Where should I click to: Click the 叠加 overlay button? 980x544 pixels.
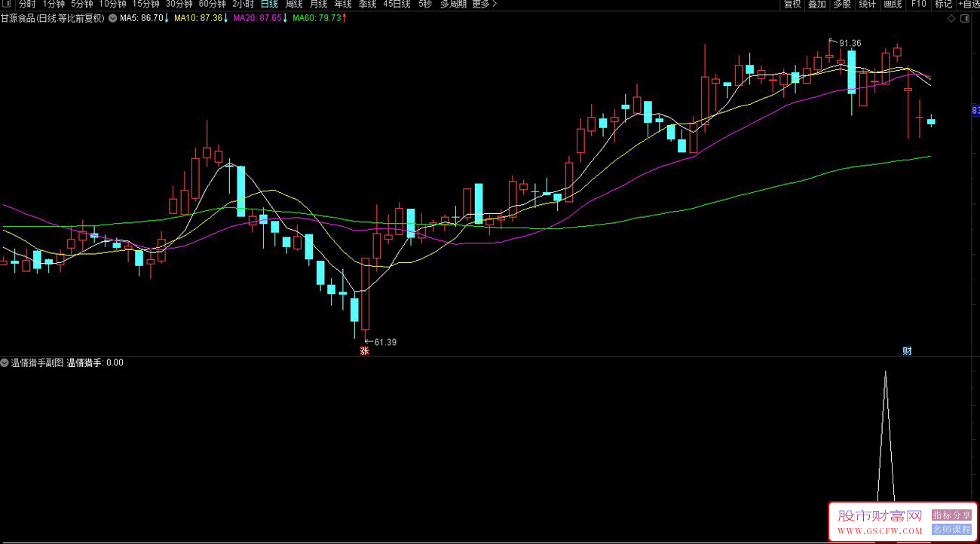[817, 5]
